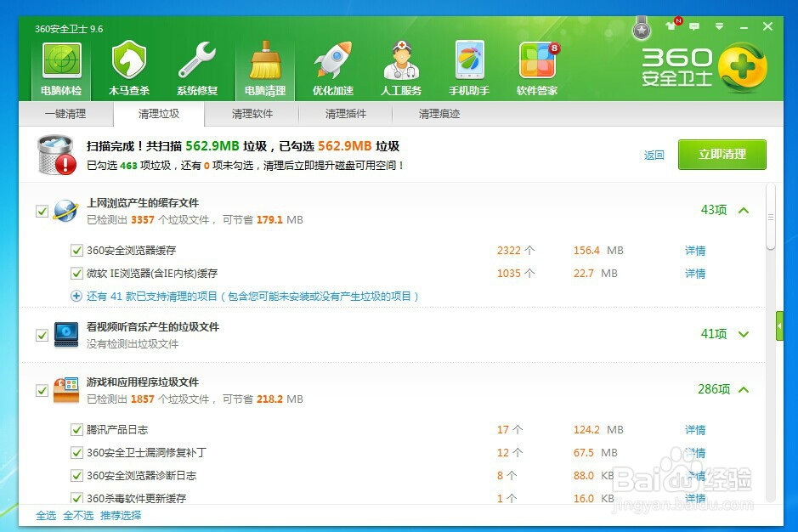Open 电脑体检 scan module
Viewport: 798px width, 532px height.
tap(61, 69)
